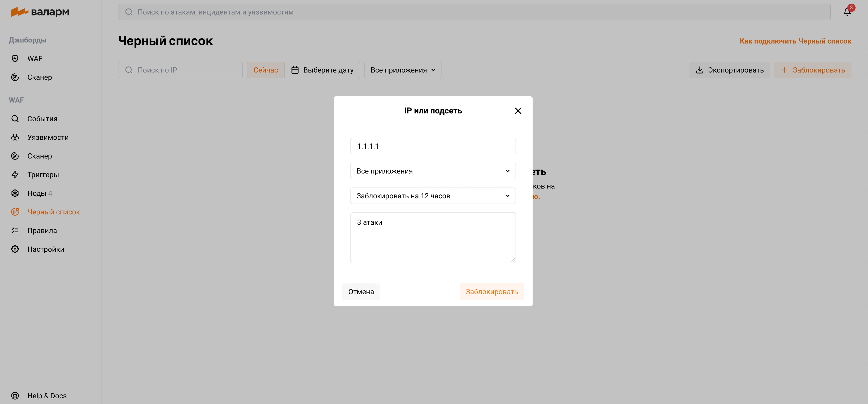This screenshot has height=404, width=868.
Task: Click Help & Docs lifebuoy icon
Action: (15, 395)
